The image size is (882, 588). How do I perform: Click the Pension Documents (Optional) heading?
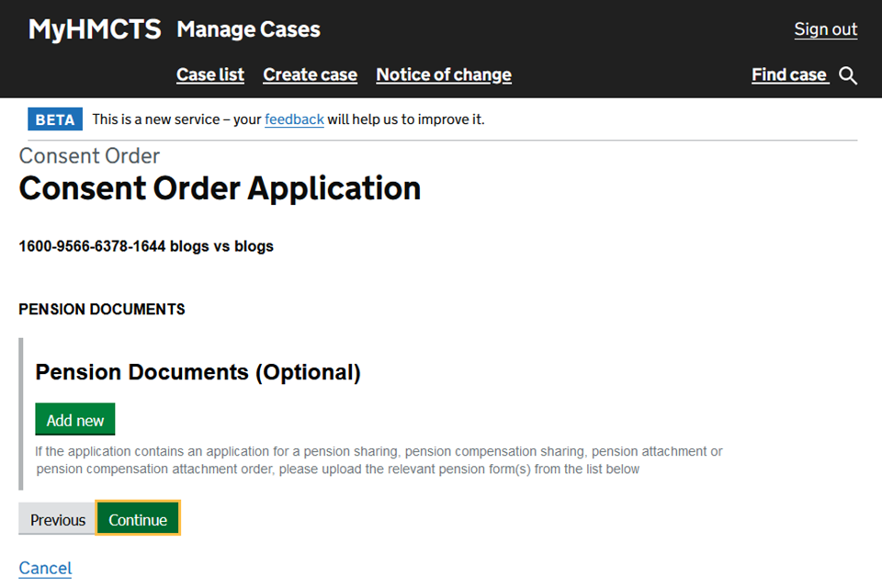pos(198,372)
